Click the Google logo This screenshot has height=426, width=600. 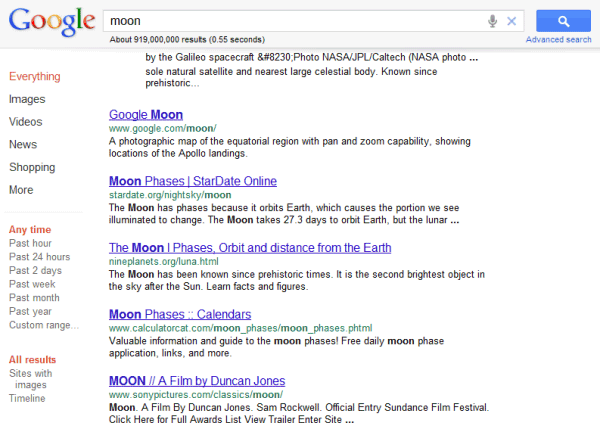[52, 22]
